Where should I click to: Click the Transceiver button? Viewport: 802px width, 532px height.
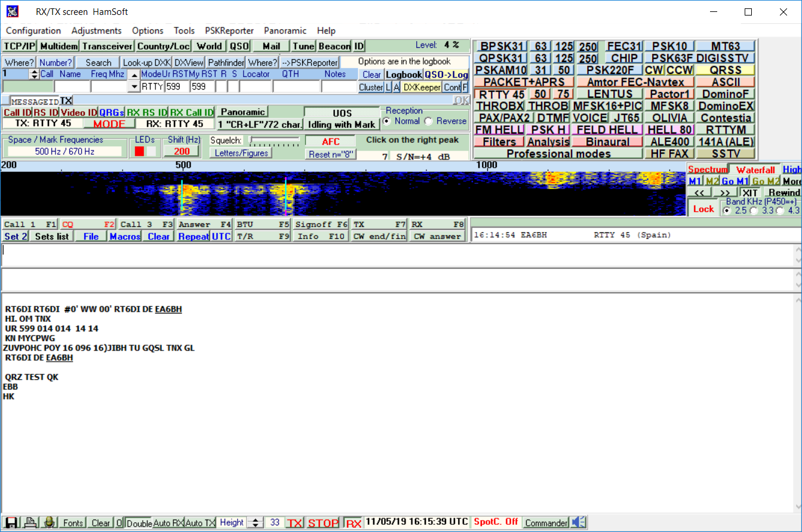click(x=107, y=46)
